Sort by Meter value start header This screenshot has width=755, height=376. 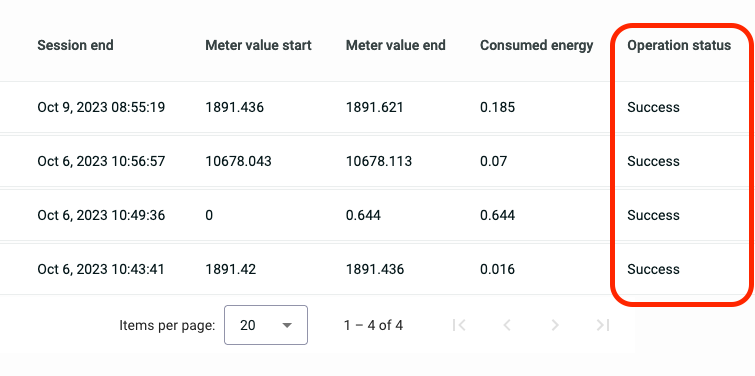click(259, 45)
